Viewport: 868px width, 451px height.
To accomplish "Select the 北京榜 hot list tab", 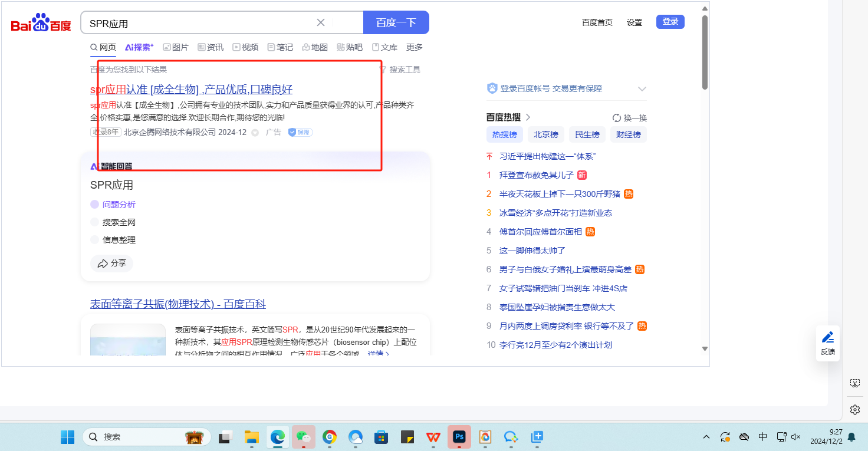I will click(545, 134).
